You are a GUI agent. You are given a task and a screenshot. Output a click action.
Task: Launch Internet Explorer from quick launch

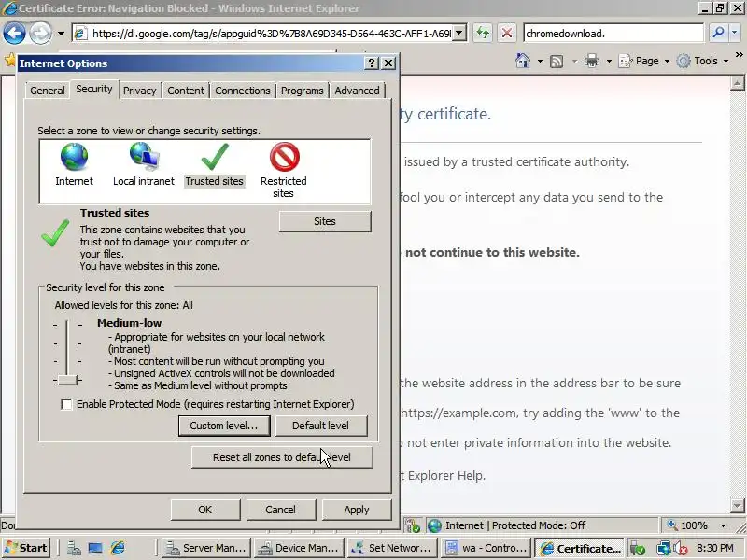(x=118, y=548)
